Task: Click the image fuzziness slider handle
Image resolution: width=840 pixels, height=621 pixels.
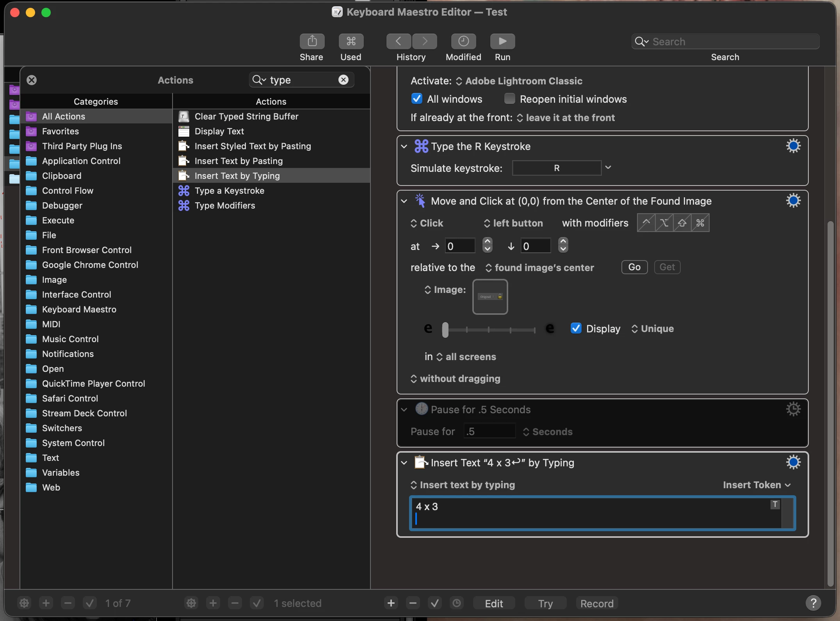Action: [445, 330]
